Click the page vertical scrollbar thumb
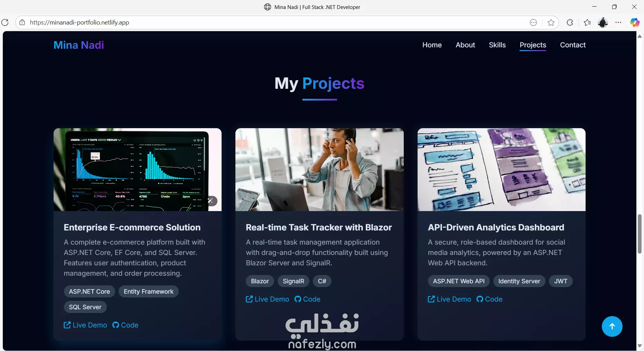Screen dimensions: 644x351 pyautogui.click(x=640, y=234)
